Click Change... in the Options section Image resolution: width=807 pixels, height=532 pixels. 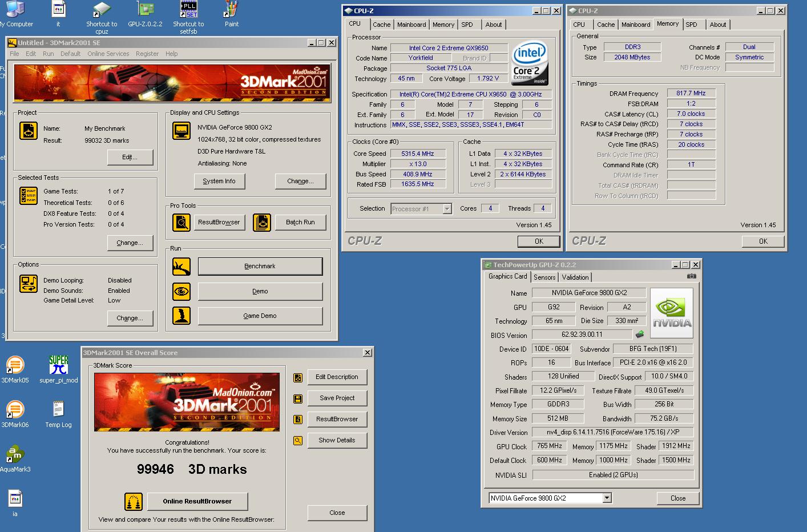[x=130, y=319]
